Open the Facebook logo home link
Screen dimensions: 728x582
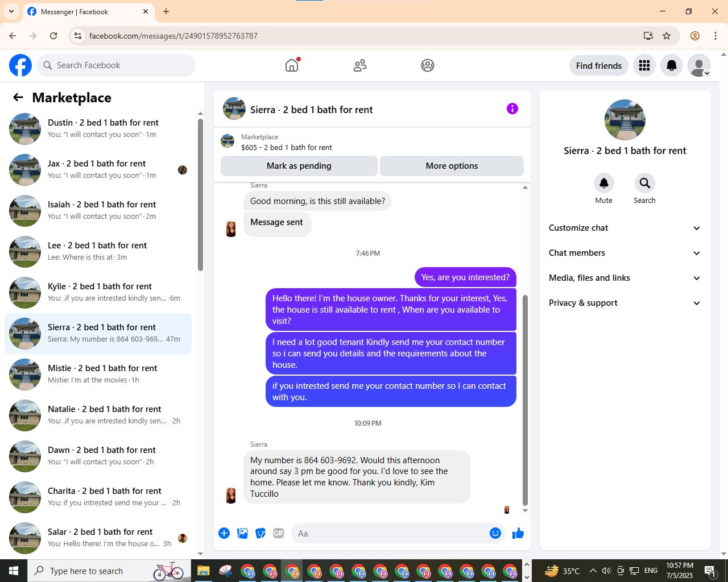[20, 65]
